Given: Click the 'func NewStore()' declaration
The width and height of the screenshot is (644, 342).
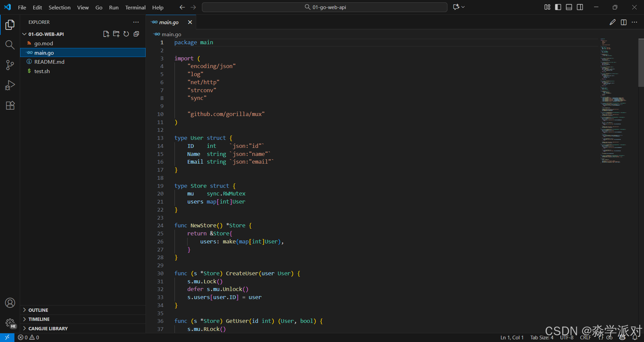Looking at the screenshot, I should (x=213, y=225).
